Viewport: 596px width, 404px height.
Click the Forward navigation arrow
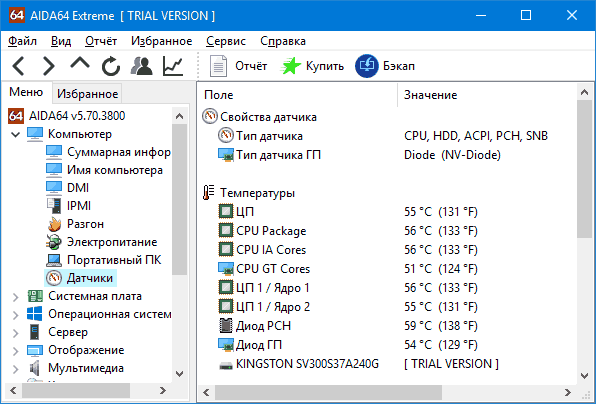click(x=49, y=66)
